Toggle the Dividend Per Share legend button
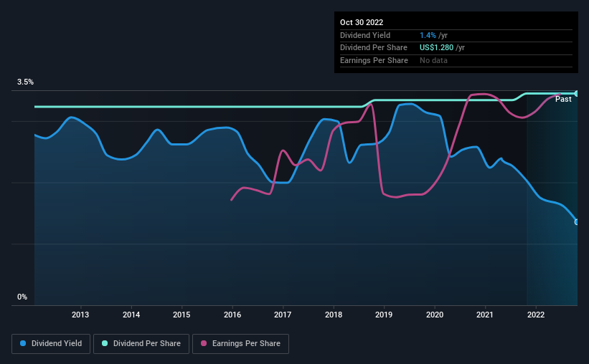This screenshot has height=364, width=589. click(x=141, y=344)
